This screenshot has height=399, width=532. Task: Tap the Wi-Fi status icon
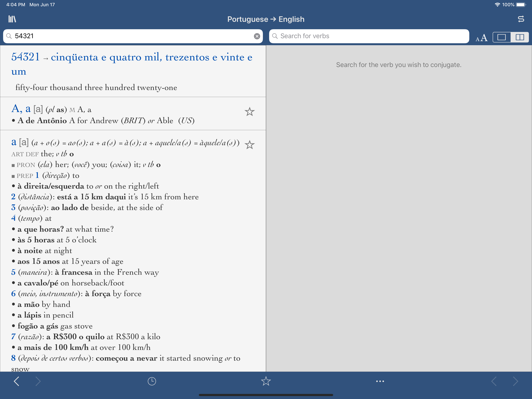tap(497, 4)
